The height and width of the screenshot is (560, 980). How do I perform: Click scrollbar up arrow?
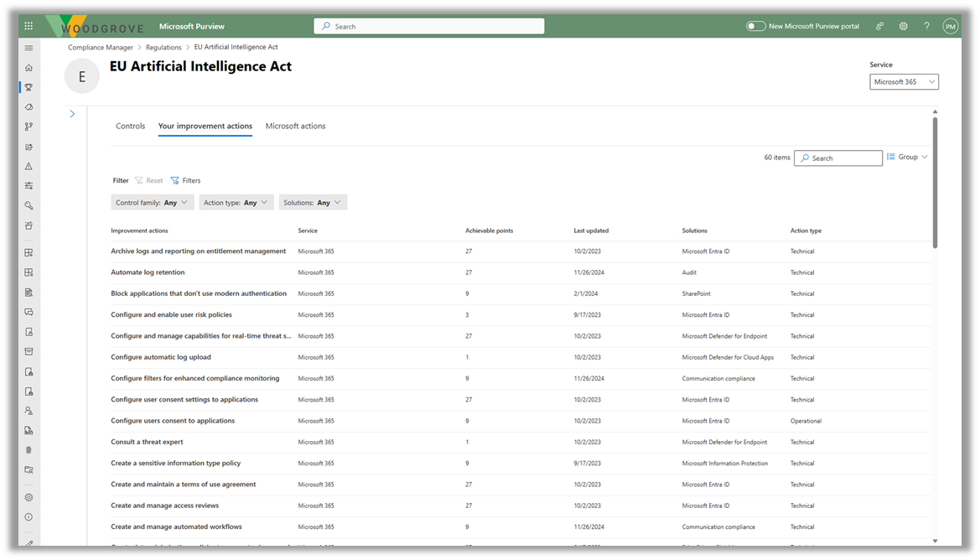point(935,111)
